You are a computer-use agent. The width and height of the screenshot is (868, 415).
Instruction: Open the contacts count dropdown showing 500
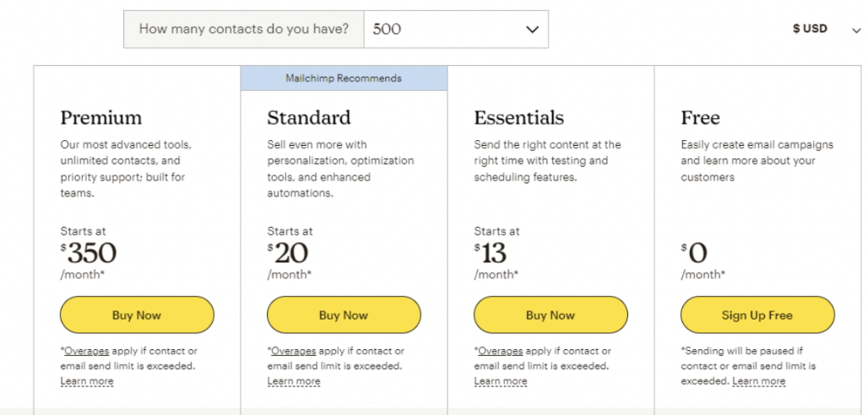[456, 29]
